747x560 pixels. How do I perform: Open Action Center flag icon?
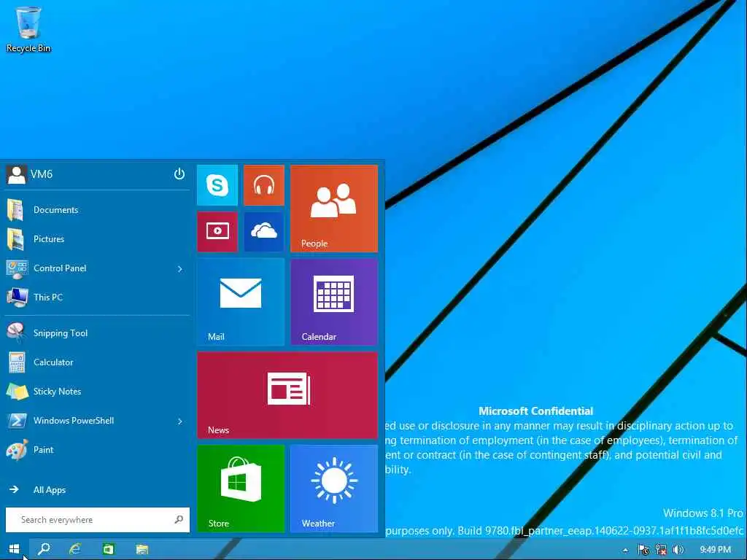[643, 550]
